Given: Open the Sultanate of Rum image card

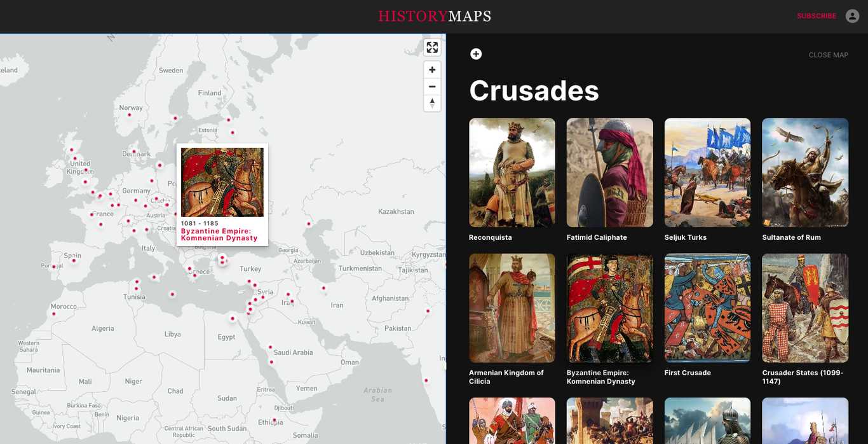Looking at the screenshot, I should coord(805,172).
